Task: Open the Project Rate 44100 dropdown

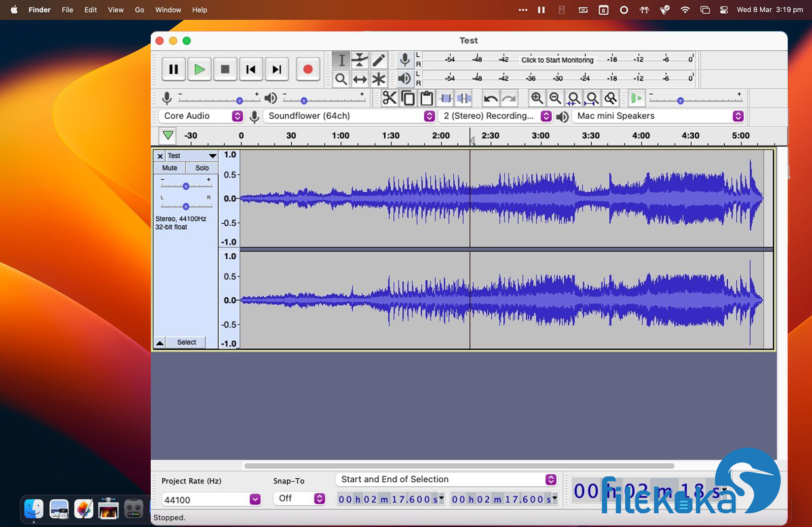Action: (x=211, y=500)
